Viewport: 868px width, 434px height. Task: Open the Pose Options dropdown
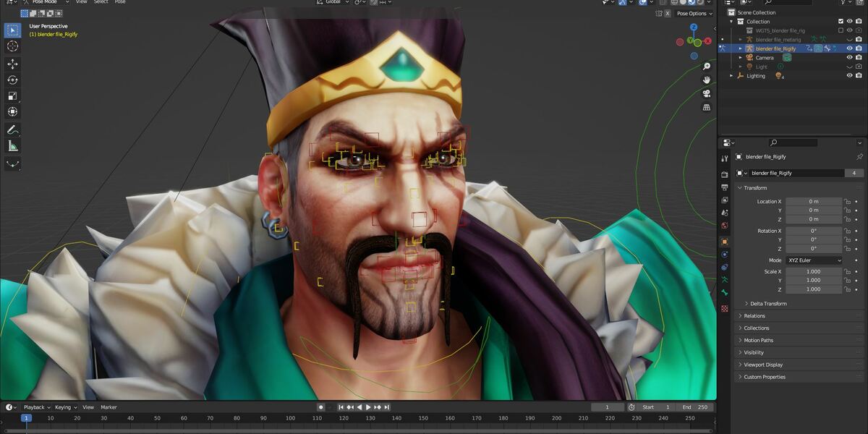(694, 13)
